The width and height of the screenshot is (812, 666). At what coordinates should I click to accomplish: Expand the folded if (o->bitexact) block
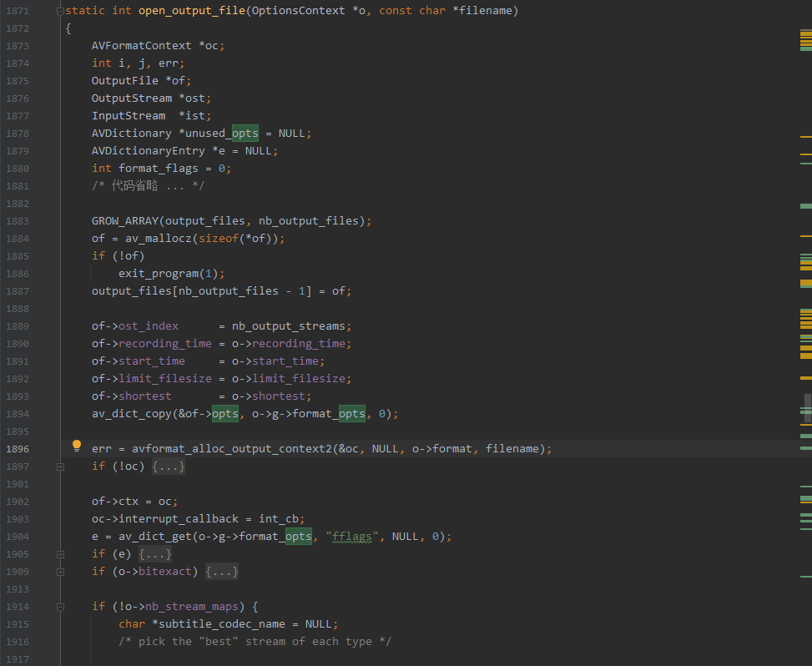(60, 572)
